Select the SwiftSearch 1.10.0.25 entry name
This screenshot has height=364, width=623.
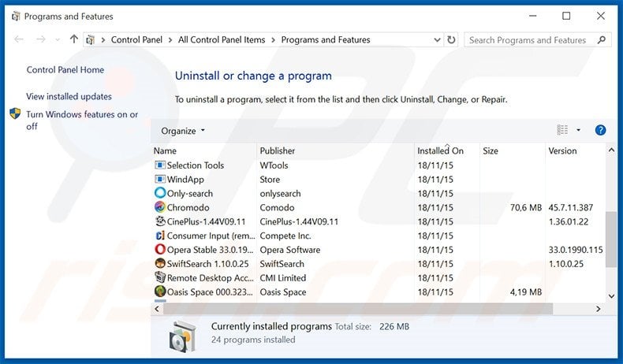tap(208, 264)
